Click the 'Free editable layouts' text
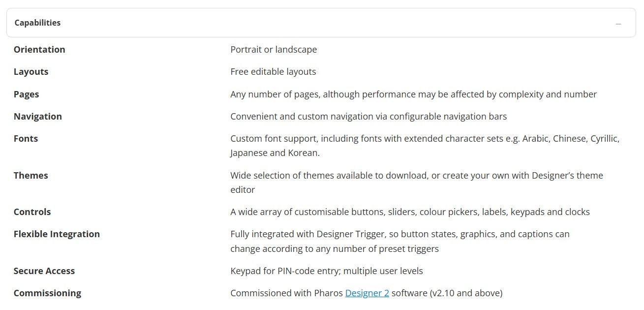Screen dimensions: 644x310 273,72
